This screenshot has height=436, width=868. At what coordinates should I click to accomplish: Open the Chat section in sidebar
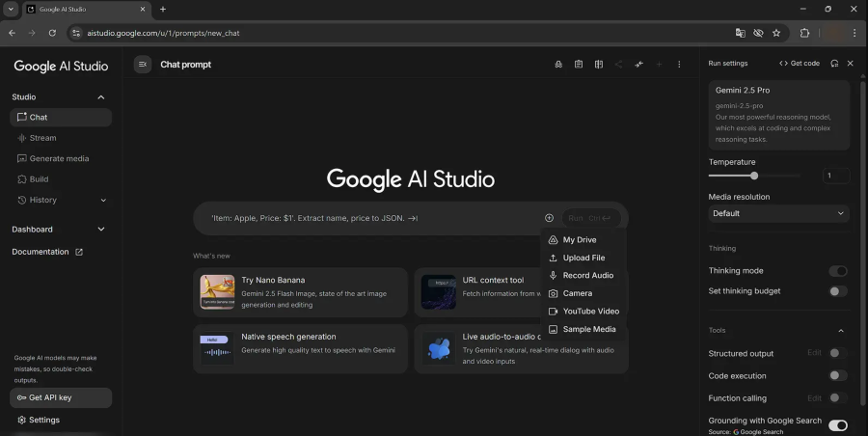tap(61, 118)
